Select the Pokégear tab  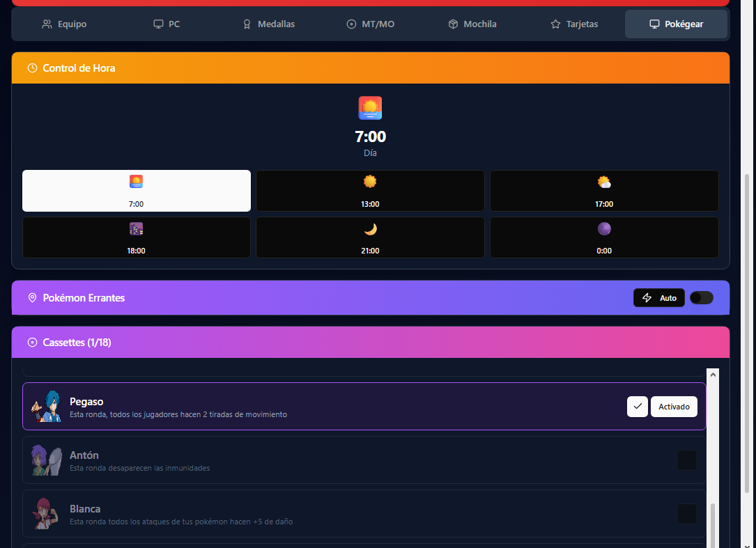click(676, 24)
